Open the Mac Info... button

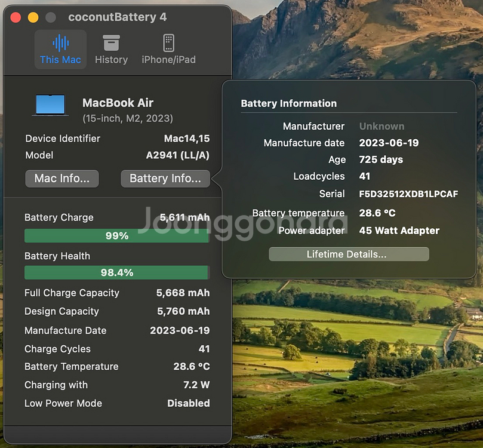point(62,179)
